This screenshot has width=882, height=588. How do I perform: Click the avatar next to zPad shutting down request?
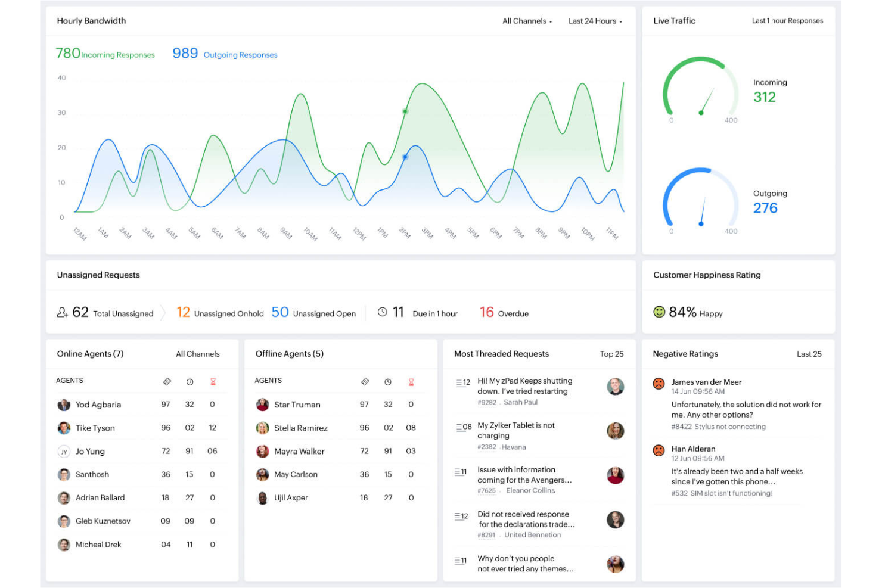(x=616, y=387)
